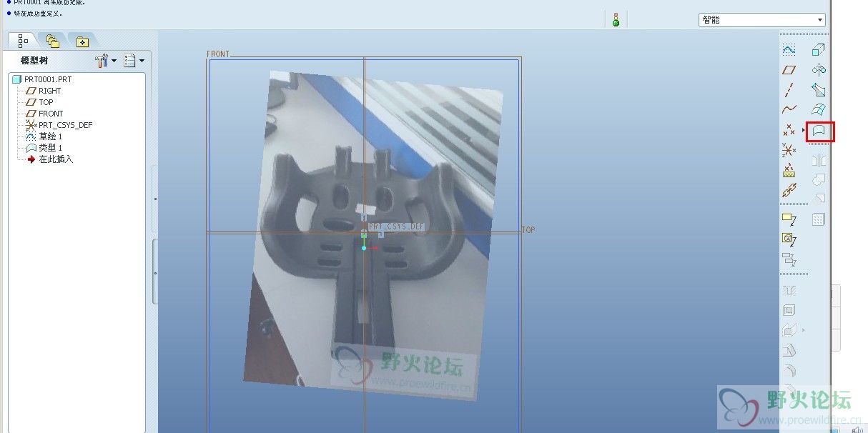Select the Variable Section Sweep tool
The height and width of the screenshot is (433, 868).
click(x=819, y=90)
